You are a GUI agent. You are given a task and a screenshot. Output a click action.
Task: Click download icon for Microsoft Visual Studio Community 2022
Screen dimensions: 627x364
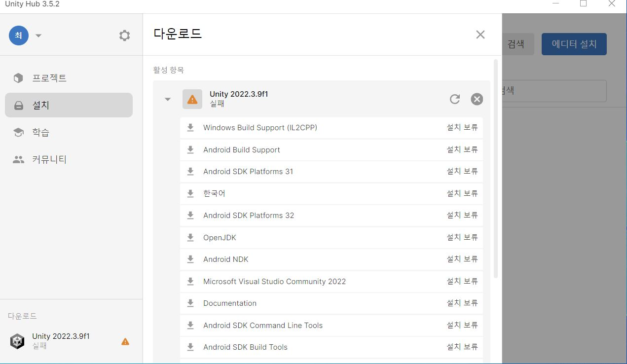coord(190,282)
